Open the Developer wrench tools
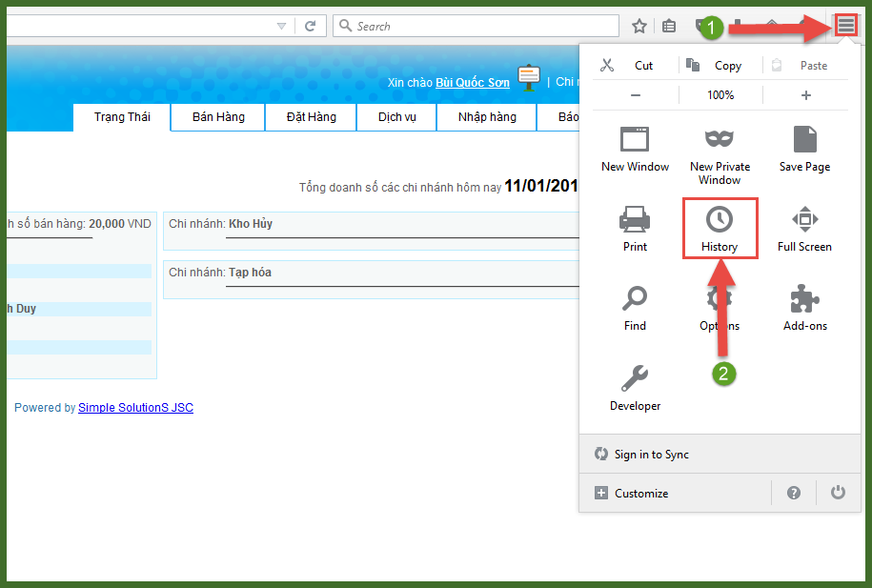This screenshot has width=872, height=588. click(x=635, y=379)
